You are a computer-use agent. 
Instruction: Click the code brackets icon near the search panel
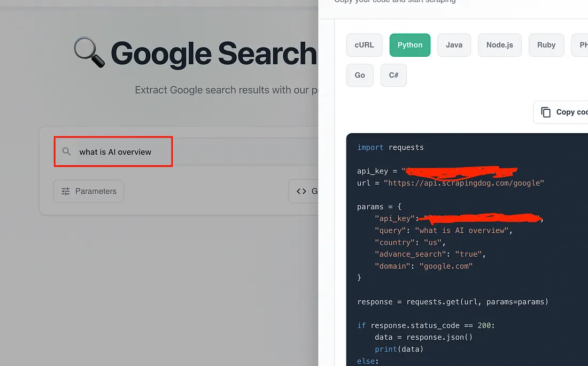[x=301, y=191]
